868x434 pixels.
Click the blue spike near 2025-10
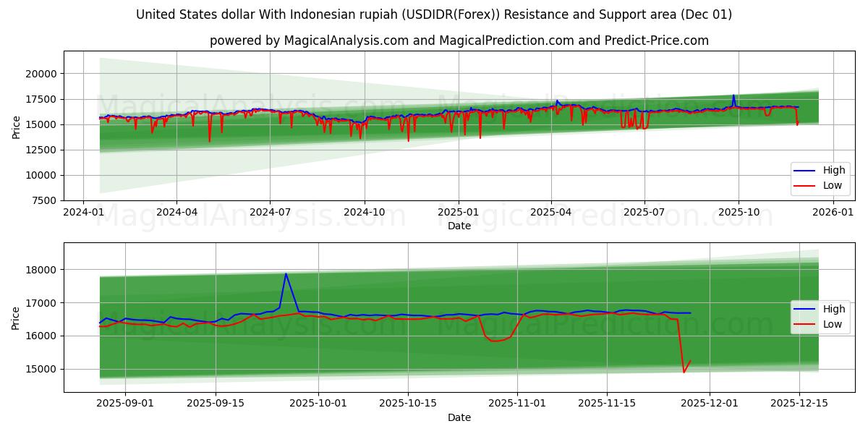tap(735, 95)
